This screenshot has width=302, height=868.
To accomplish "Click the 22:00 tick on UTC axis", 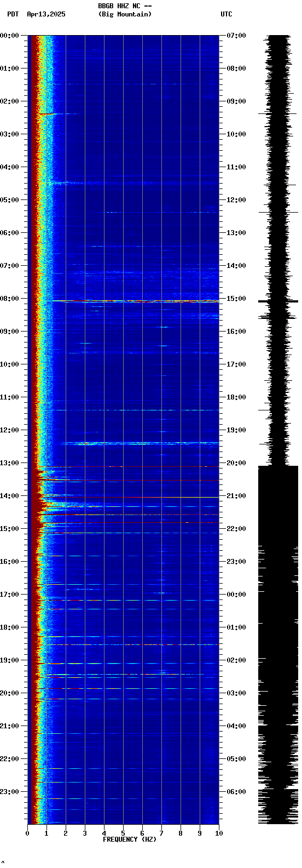I will (236, 529).
